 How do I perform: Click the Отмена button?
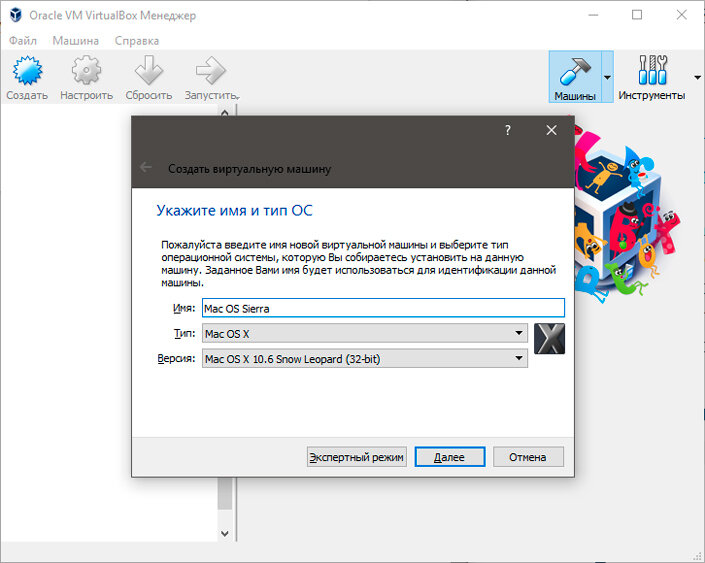[x=528, y=457]
